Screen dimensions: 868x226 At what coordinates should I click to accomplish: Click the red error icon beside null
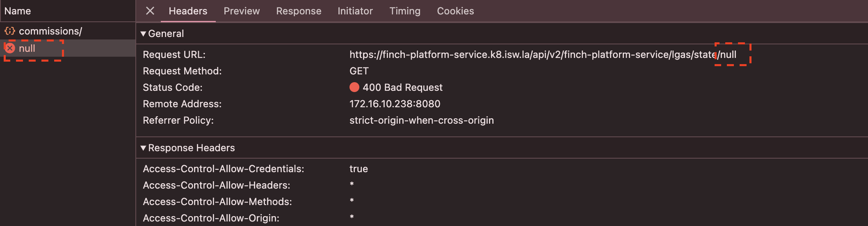[10, 48]
